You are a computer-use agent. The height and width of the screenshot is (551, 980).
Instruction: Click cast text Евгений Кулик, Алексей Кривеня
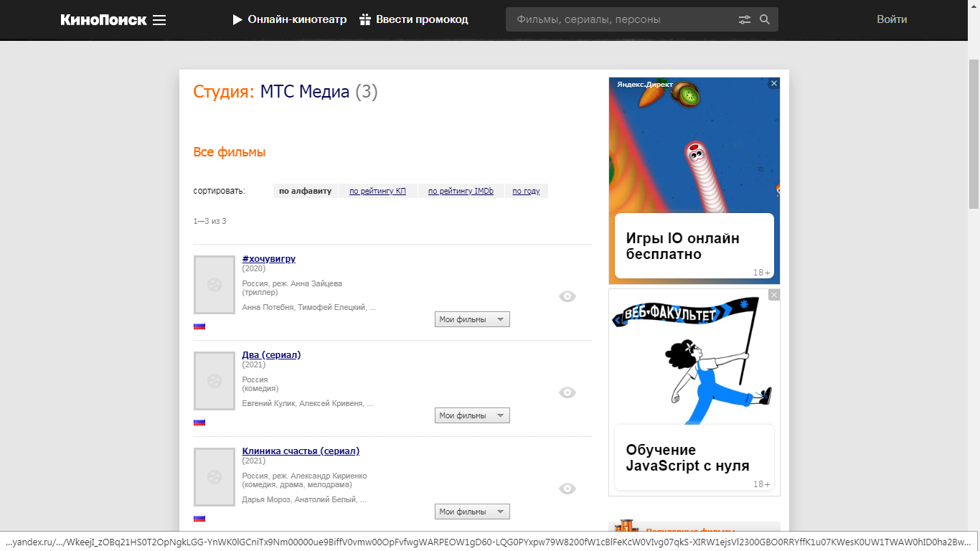pos(308,403)
